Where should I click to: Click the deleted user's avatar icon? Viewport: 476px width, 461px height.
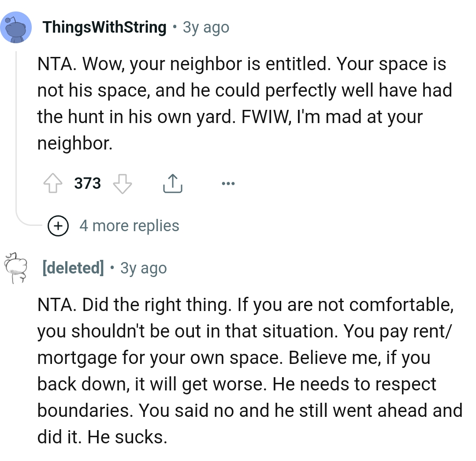(x=16, y=268)
